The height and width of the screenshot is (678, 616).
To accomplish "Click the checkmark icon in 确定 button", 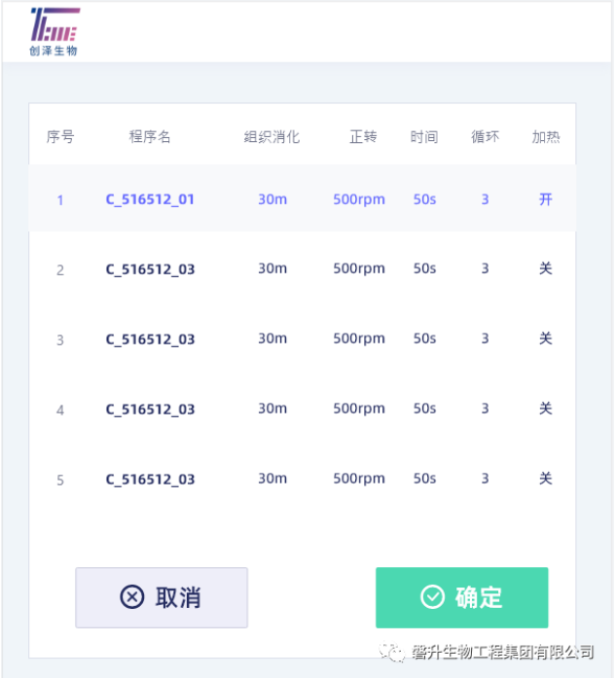I will coord(432,597).
